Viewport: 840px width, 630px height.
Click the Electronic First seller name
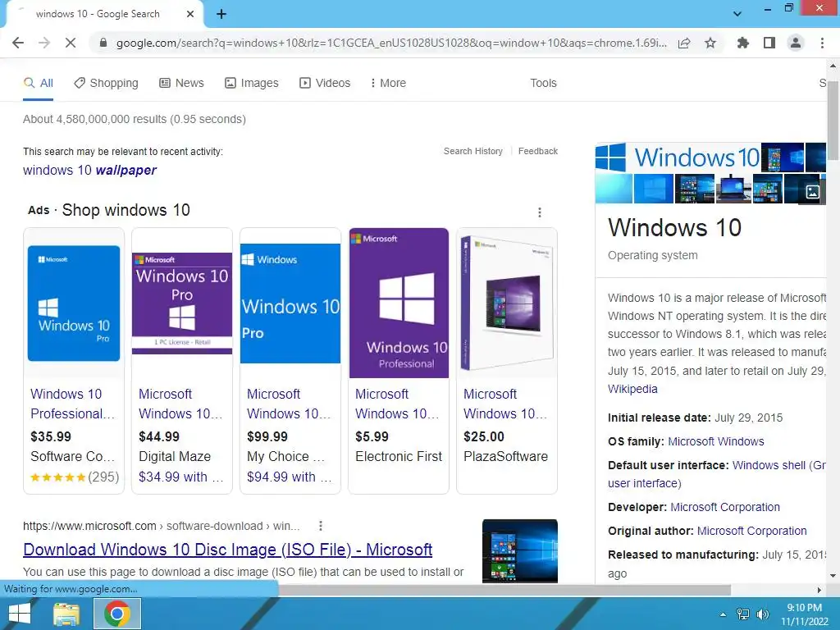coord(399,456)
